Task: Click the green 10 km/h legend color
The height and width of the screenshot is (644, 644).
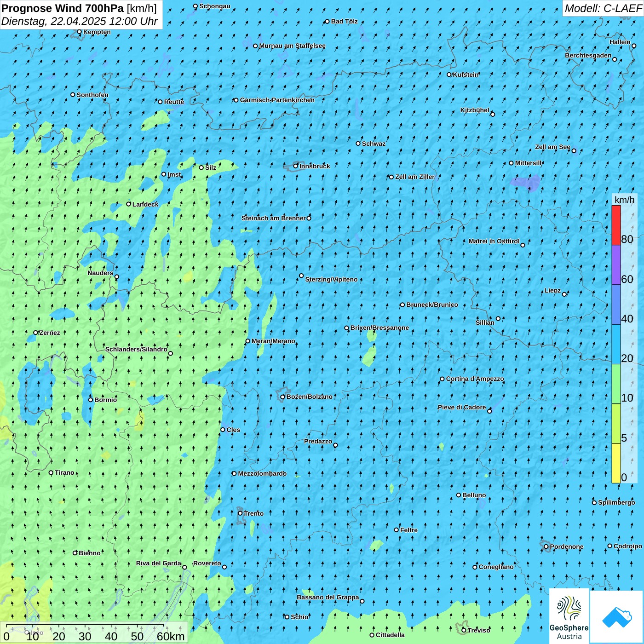Action: tap(616, 384)
